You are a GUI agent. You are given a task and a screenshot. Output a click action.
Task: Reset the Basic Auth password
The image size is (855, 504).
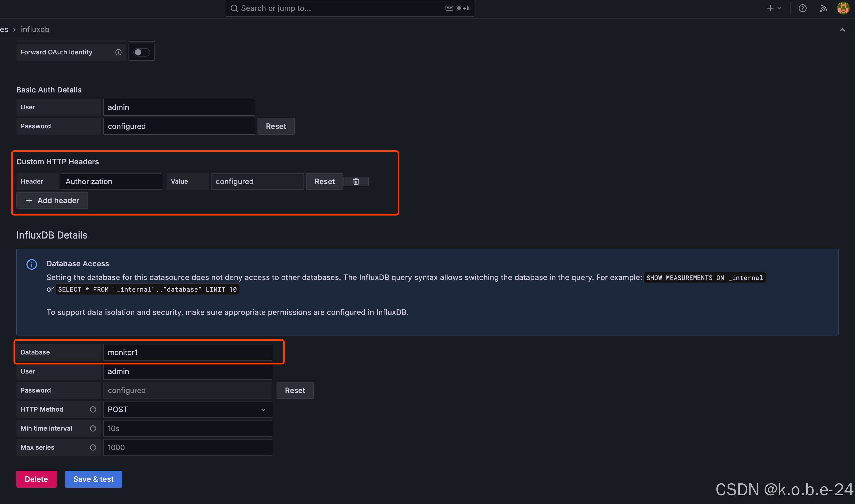coord(276,126)
